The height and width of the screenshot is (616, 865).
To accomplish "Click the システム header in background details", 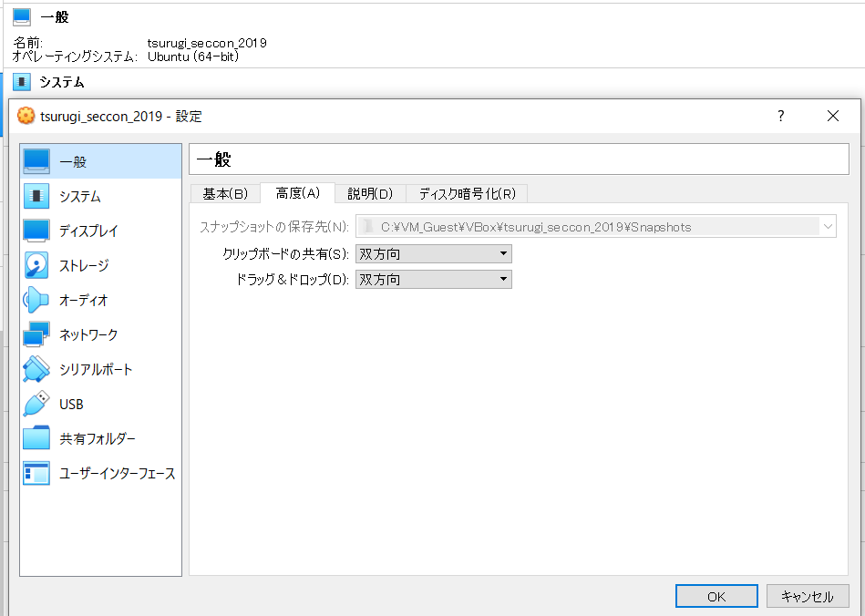I will pos(62,82).
